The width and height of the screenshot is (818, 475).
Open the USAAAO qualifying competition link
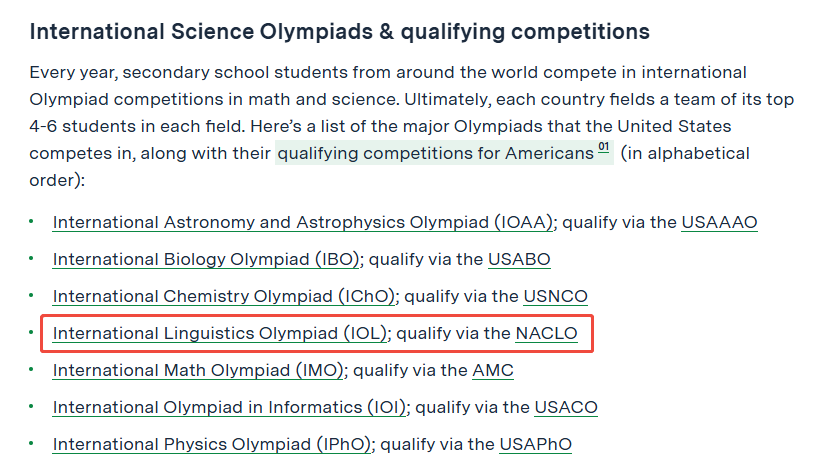tap(719, 223)
